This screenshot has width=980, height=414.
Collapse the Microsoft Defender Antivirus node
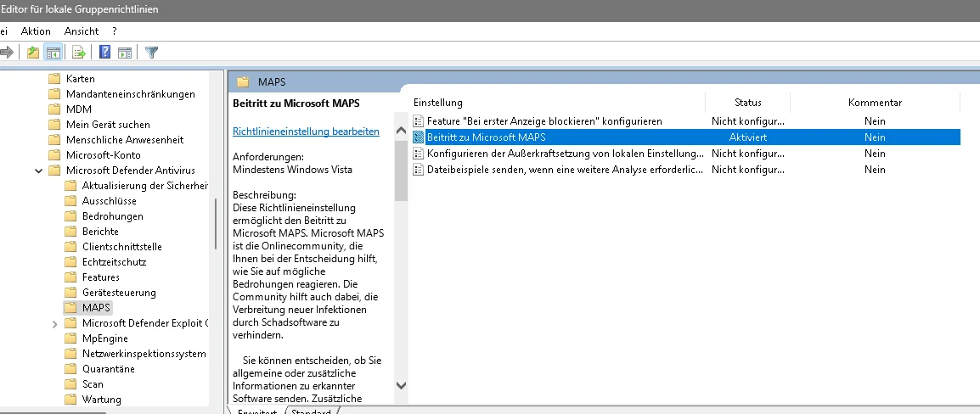click(x=39, y=171)
